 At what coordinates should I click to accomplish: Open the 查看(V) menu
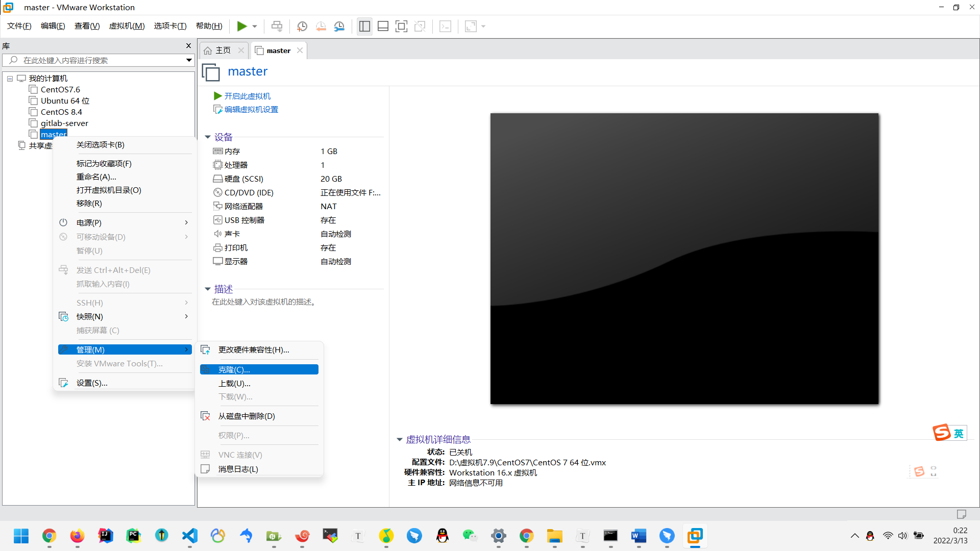point(87,26)
